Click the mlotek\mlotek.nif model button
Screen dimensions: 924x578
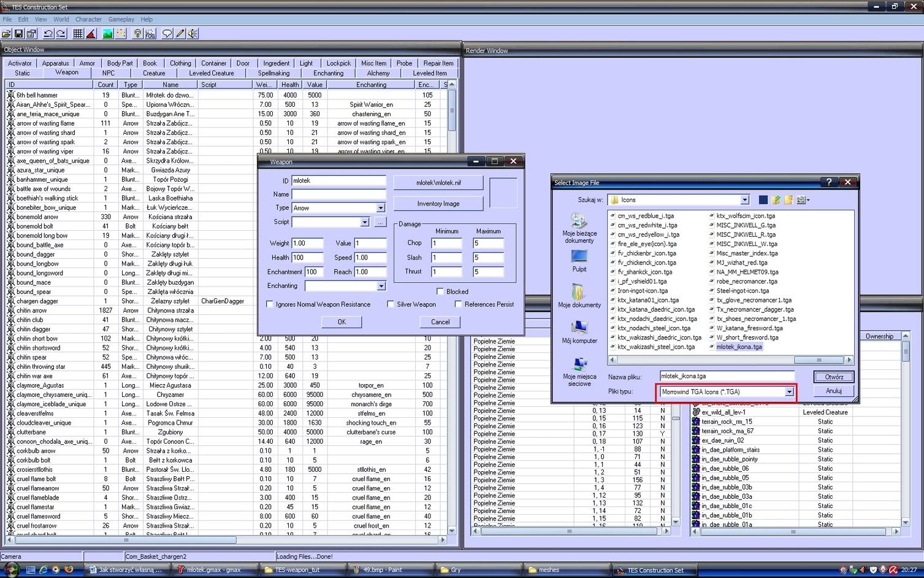point(438,183)
